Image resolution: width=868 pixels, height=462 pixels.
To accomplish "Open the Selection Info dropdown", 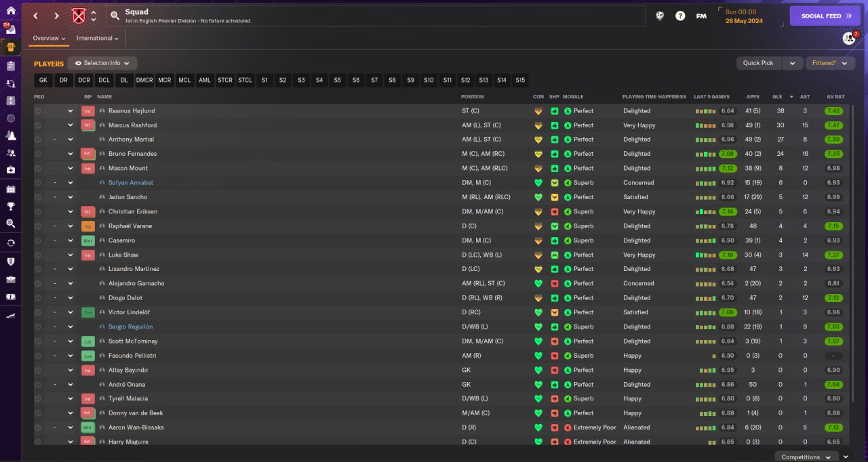I will (102, 63).
